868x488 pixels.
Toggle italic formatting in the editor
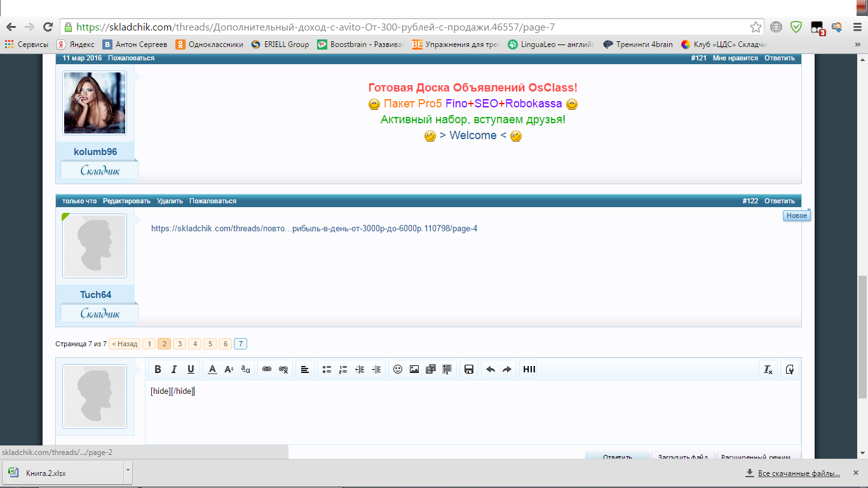point(174,369)
